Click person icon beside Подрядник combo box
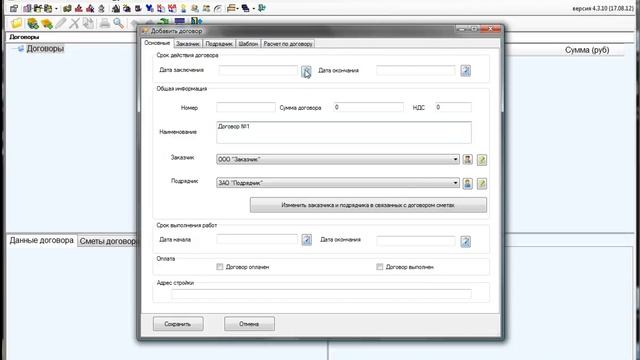This screenshot has height=360, width=640. pyautogui.click(x=467, y=183)
